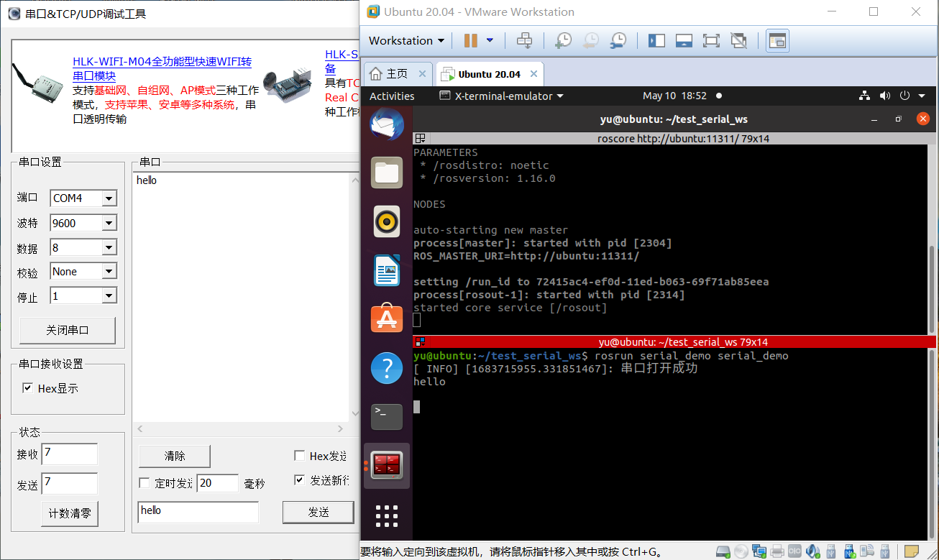
Task: Show Applications grid in Ubuntu dock
Action: [387, 515]
